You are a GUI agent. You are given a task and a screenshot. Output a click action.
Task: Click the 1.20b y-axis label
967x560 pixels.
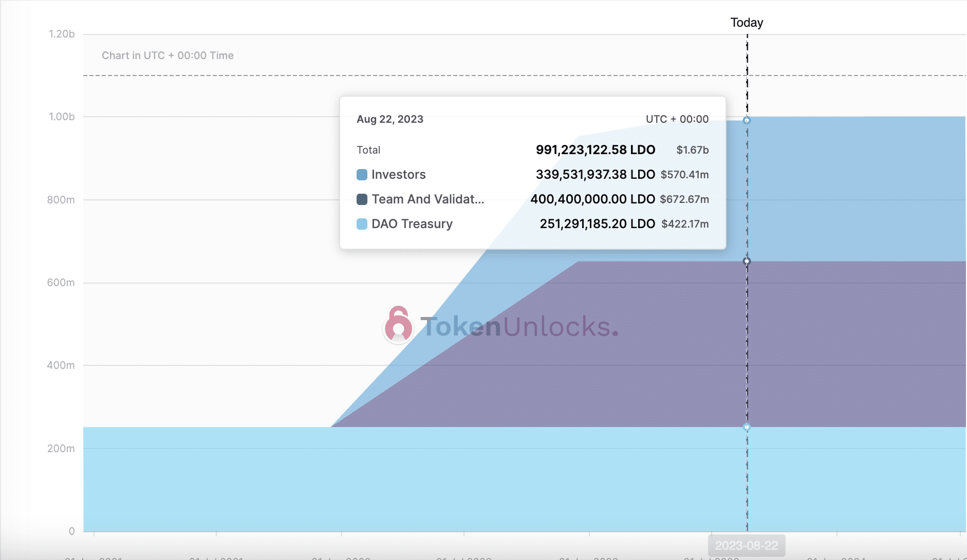(62, 34)
